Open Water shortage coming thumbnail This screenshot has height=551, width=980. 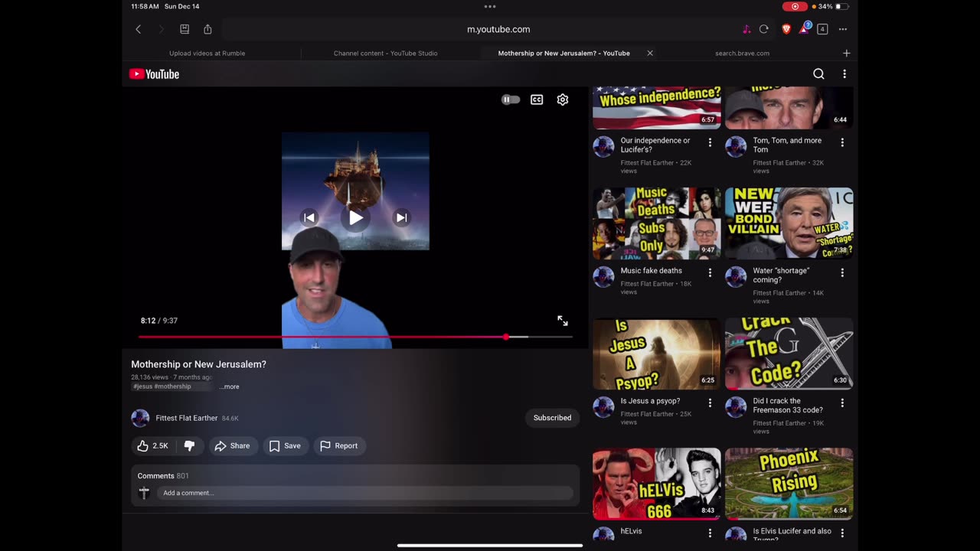[789, 223]
